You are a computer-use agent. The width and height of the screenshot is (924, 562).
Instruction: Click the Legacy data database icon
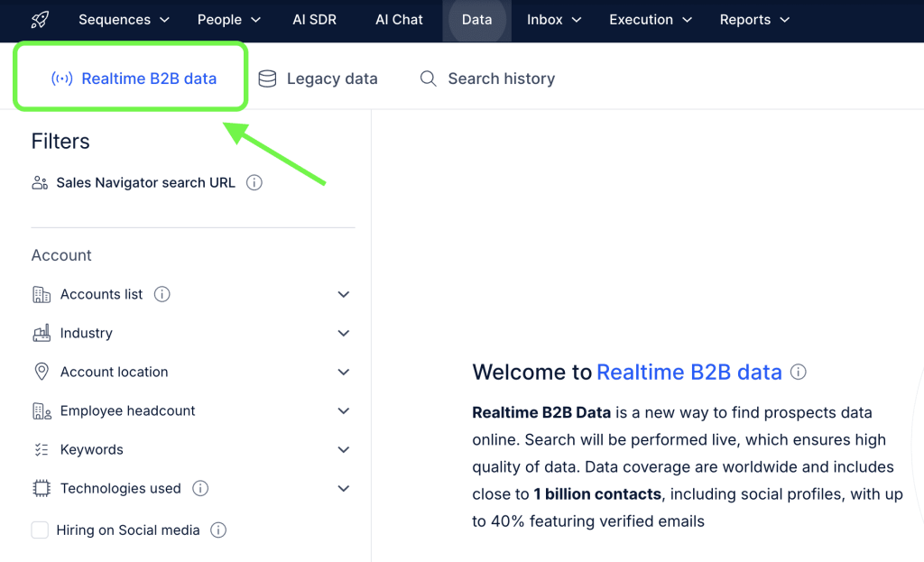[267, 78]
